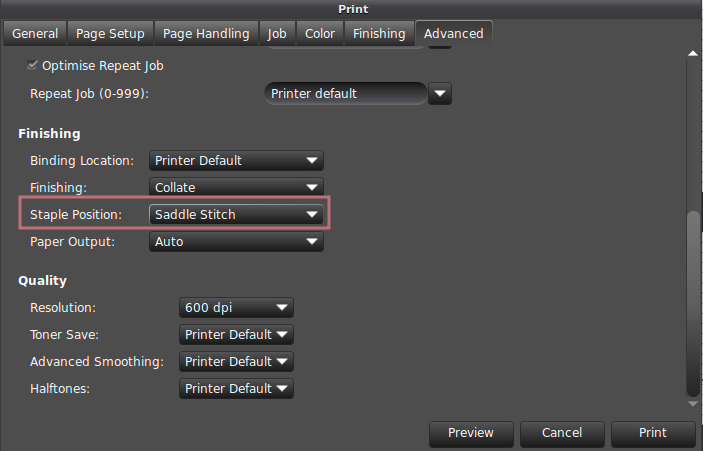
Task: Switch to the Finishing tab
Action: coord(378,33)
